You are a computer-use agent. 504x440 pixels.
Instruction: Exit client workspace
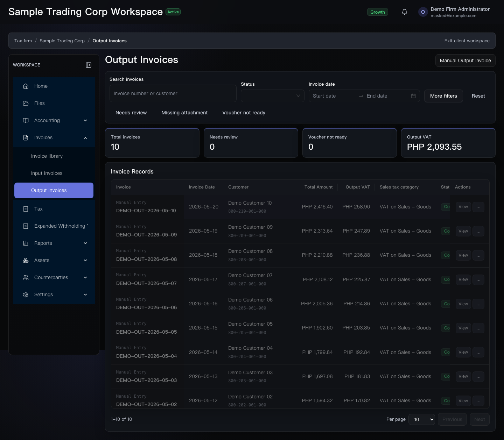(x=467, y=41)
